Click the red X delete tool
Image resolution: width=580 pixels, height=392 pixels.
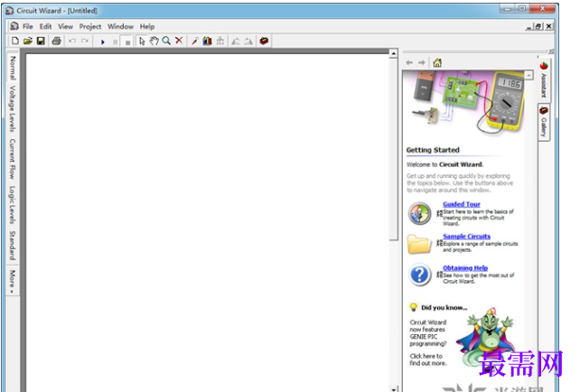pos(179,41)
